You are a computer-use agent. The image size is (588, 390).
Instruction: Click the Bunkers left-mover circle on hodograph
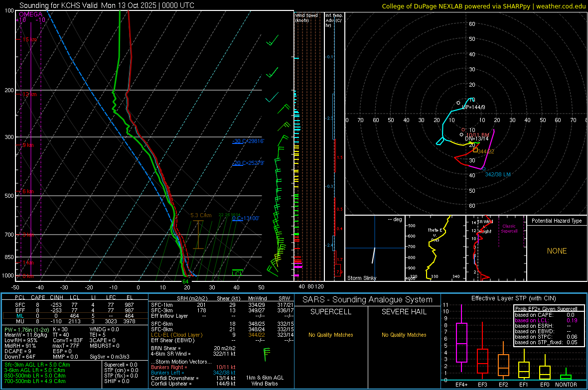[x=484, y=169]
